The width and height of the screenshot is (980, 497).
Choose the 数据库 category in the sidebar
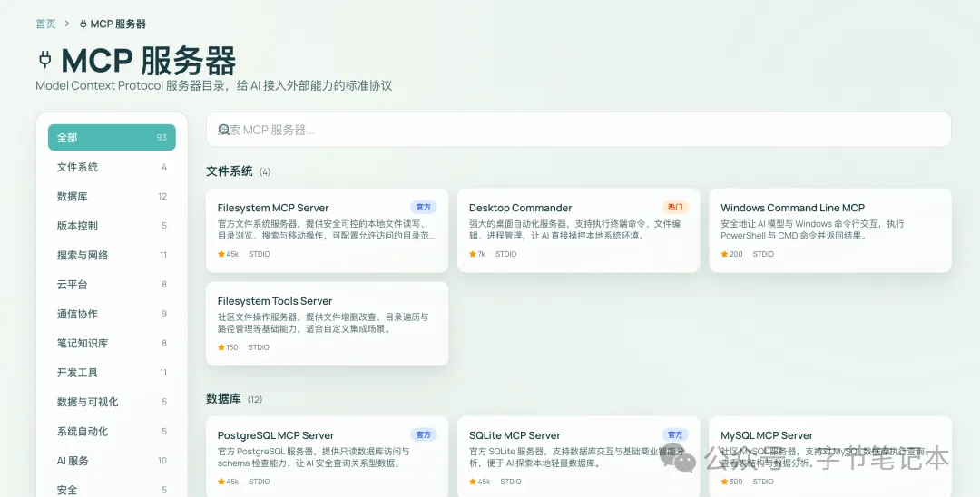coord(112,196)
